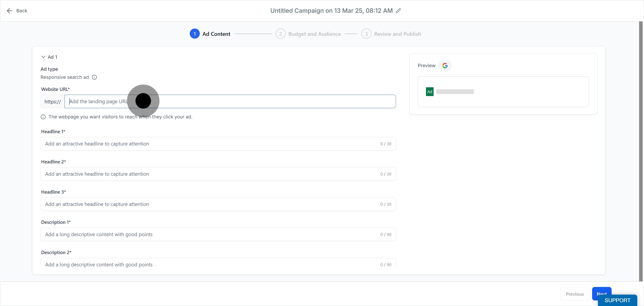Go to step 1 Ad Content
The height and width of the screenshot is (306, 644).
pos(210,34)
